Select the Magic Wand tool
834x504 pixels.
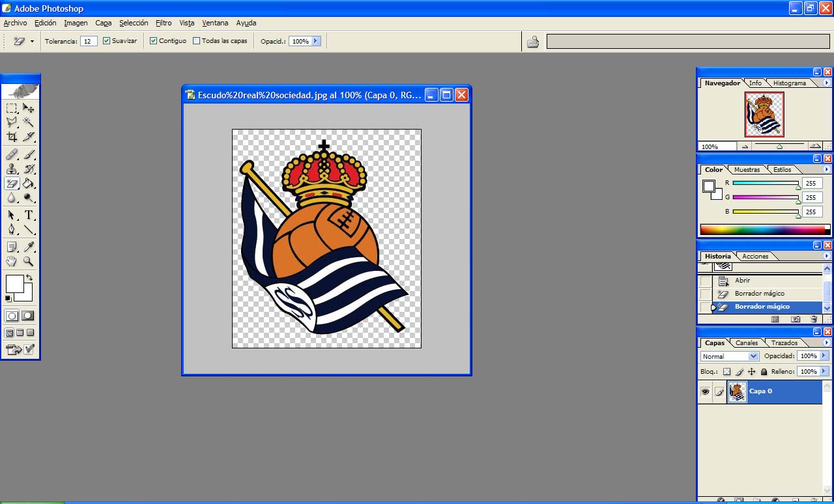29,122
